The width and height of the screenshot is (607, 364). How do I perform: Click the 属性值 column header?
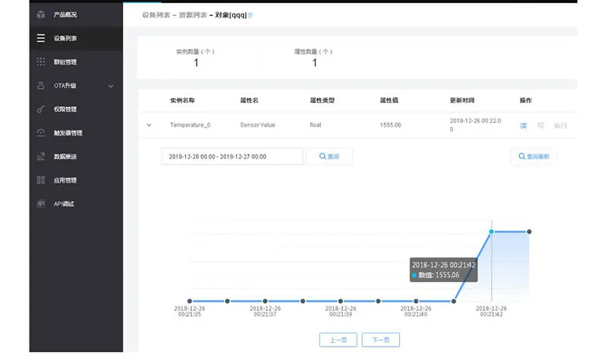[388, 100]
